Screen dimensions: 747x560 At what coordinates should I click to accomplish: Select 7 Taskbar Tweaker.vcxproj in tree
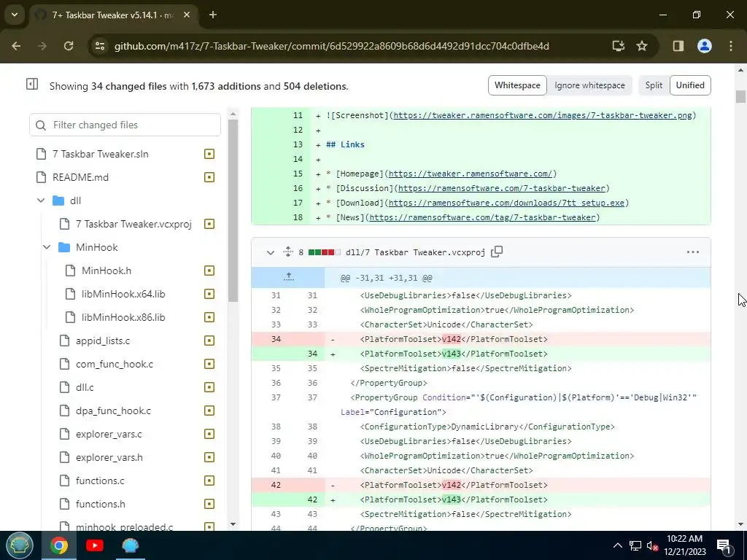pos(133,224)
